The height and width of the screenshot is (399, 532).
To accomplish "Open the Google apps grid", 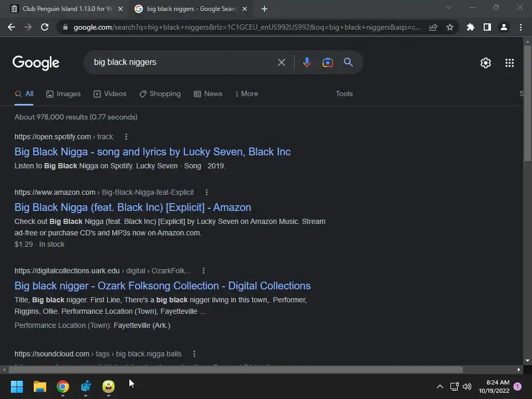I will pos(510,63).
